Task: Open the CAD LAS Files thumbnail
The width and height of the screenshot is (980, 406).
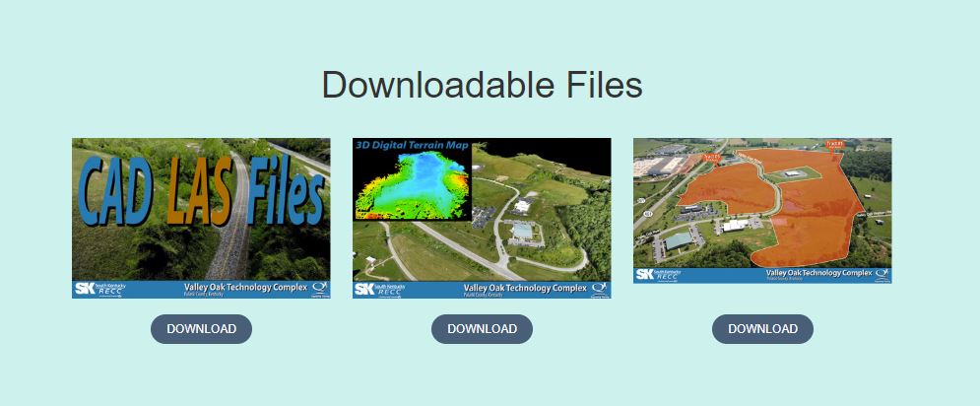Action: pyautogui.click(x=201, y=218)
